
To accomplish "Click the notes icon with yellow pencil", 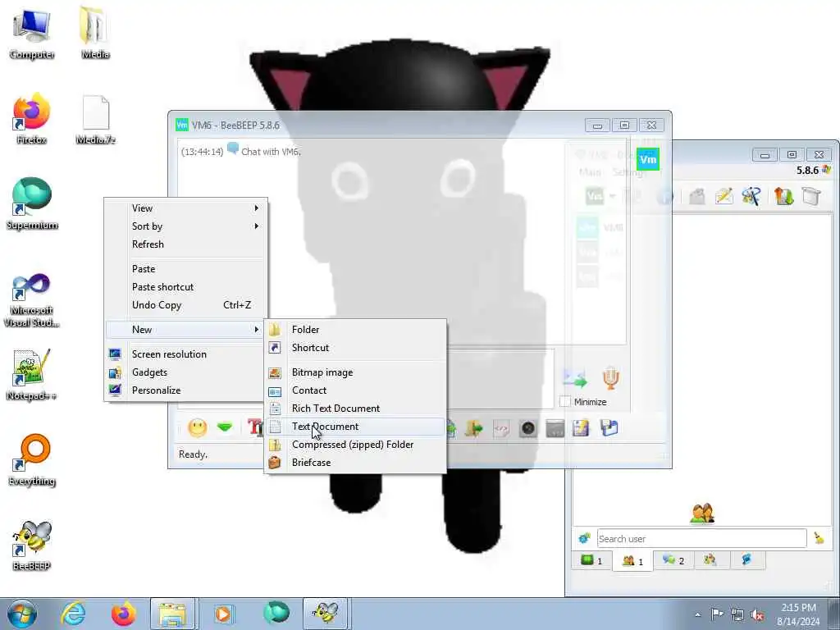I will tap(582, 428).
